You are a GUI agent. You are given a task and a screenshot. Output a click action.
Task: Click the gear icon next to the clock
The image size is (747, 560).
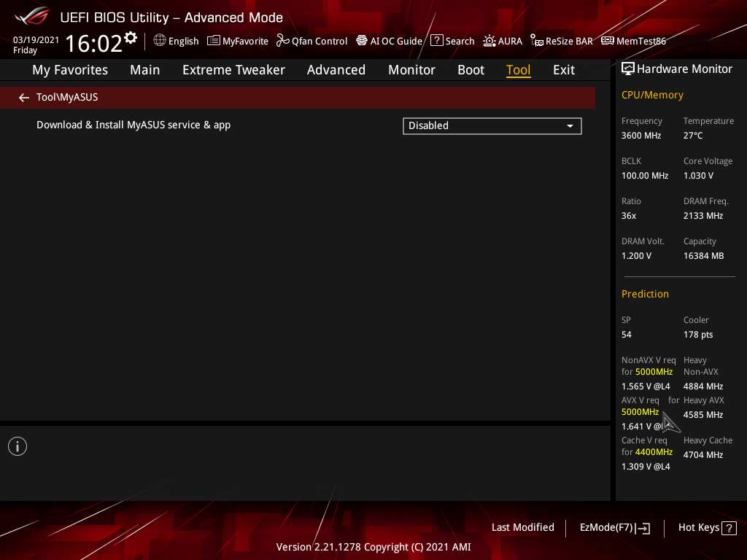point(131,38)
